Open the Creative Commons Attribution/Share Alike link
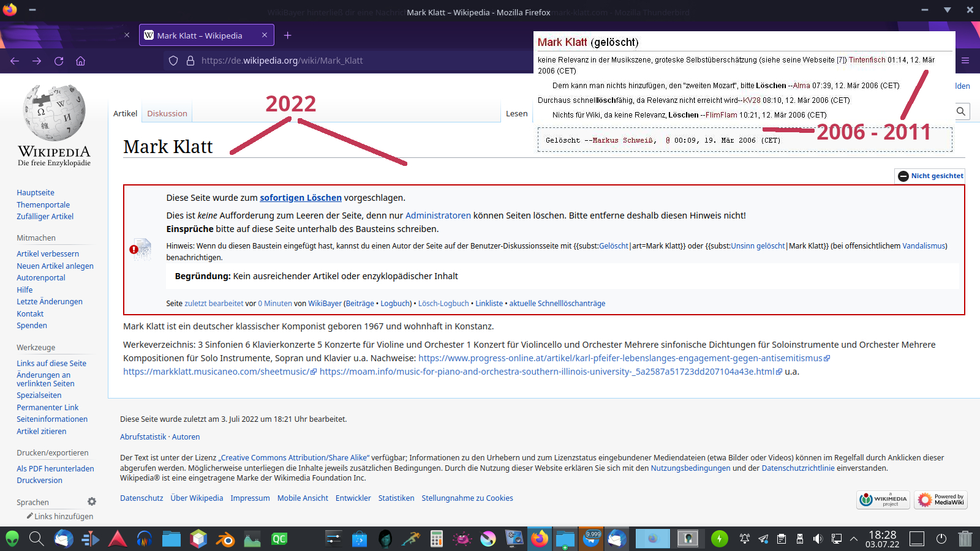Image resolution: width=980 pixels, height=551 pixels. tap(294, 458)
